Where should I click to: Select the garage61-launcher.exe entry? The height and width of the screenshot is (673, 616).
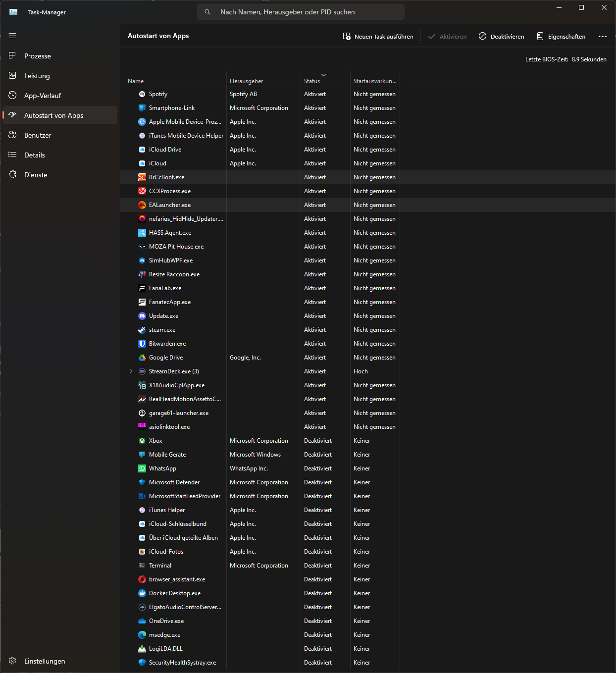368,413
